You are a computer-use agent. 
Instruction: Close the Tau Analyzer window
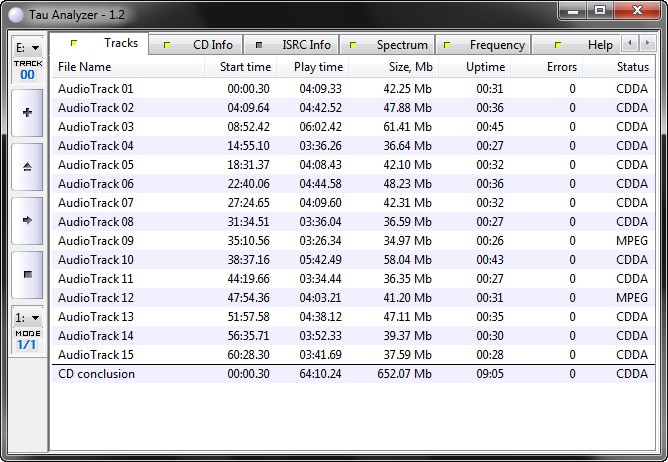tap(637, 11)
